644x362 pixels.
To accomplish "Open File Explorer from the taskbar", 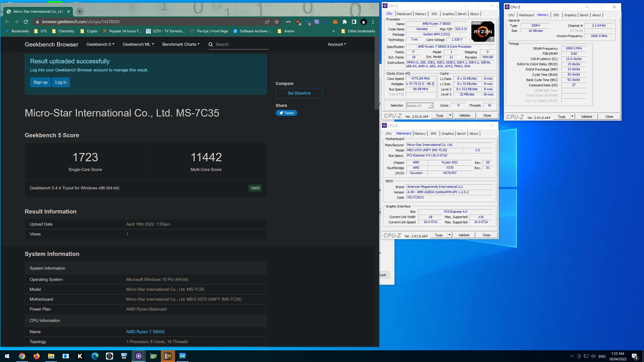I will pyautogui.click(x=51, y=356).
